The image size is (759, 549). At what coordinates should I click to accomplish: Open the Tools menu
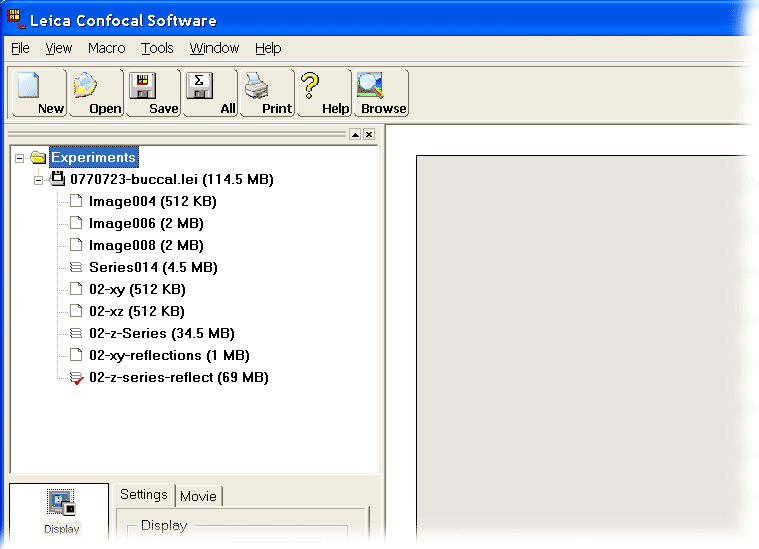[157, 48]
